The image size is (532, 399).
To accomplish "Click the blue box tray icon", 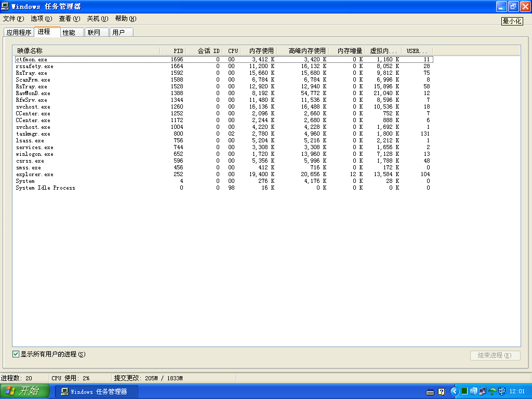I will pos(473,391).
